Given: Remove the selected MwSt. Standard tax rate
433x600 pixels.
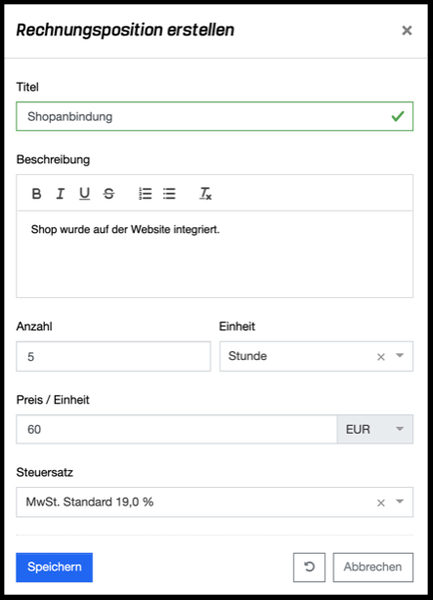Looking at the screenshot, I should pos(381,502).
